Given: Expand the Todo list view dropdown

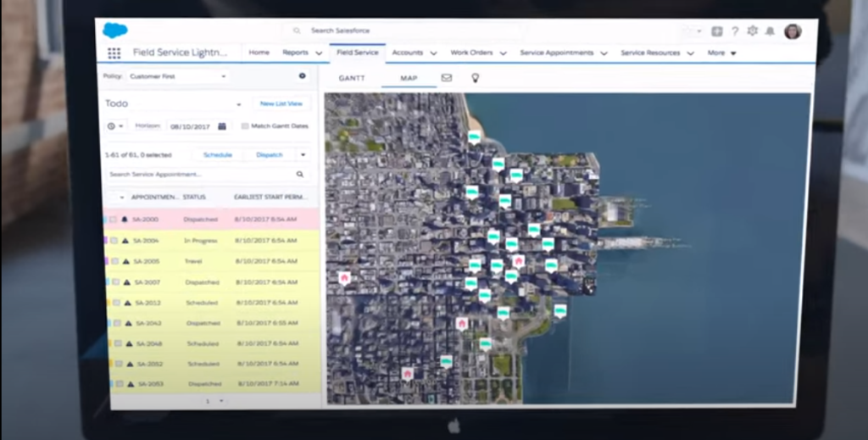Looking at the screenshot, I should tap(238, 104).
